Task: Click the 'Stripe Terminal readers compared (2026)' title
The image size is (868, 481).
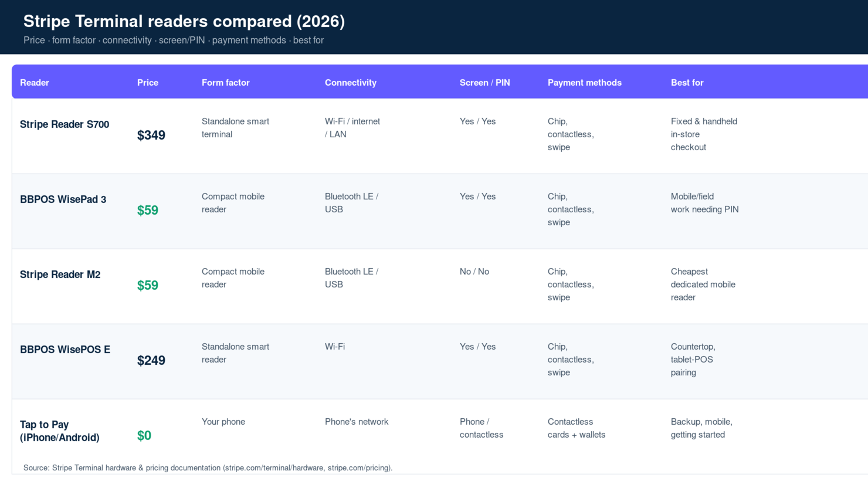Action: [x=184, y=21]
